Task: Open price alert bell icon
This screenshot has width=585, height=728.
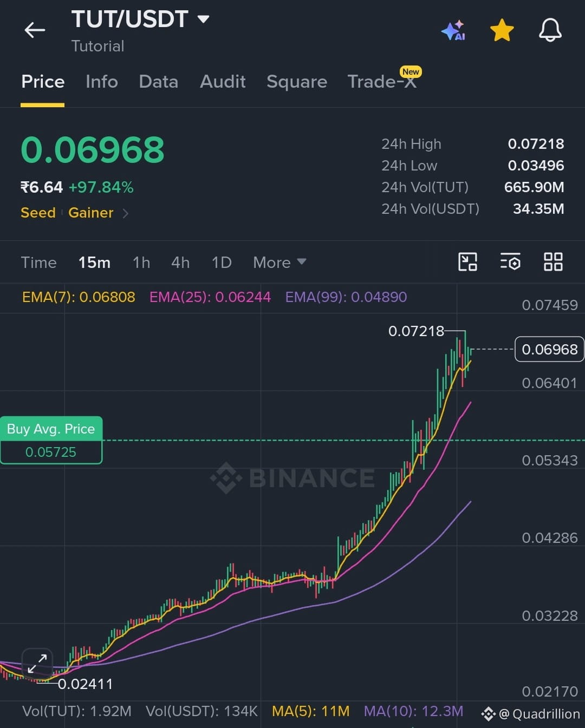Action: [x=550, y=30]
